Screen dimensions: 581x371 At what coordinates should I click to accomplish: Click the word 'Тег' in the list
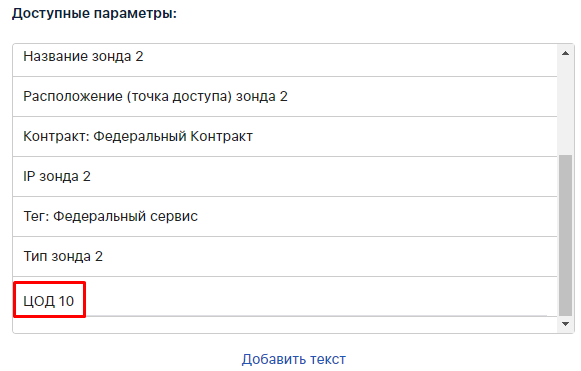[34, 216]
